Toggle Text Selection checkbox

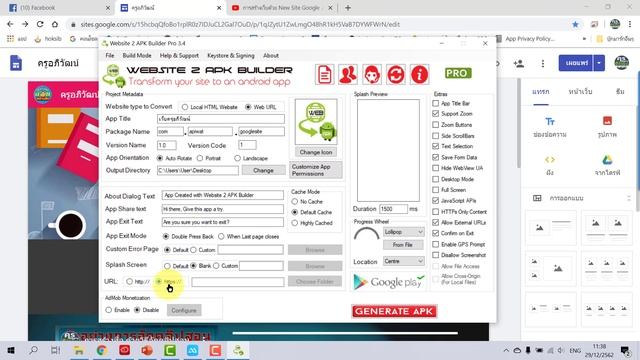[436, 146]
